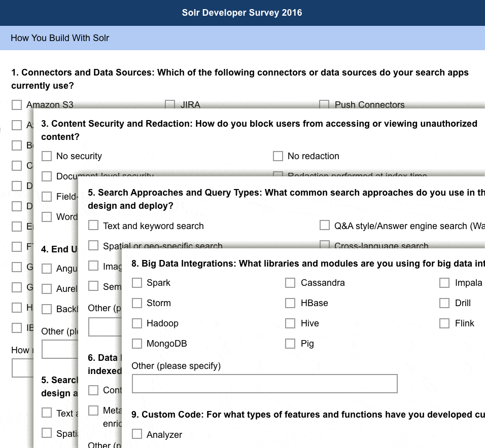Tick the Hadoop checkbox
The height and width of the screenshot is (448, 485).
click(137, 323)
